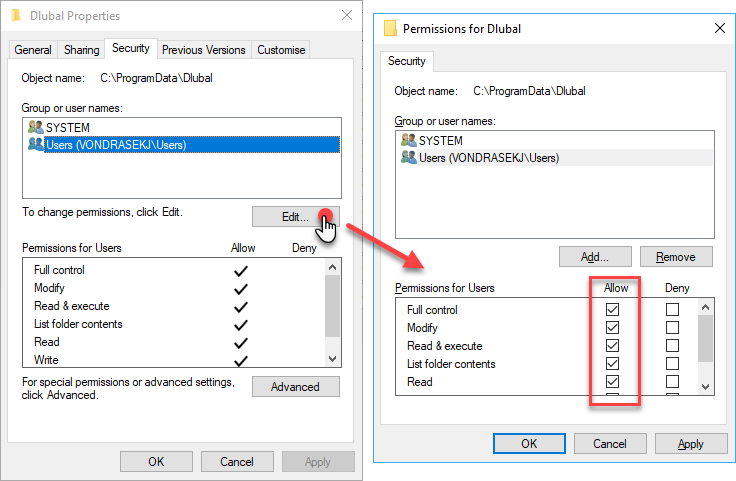The height and width of the screenshot is (481, 736).
Task: Switch to the General tab
Action: pyautogui.click(x=33, y=49)
